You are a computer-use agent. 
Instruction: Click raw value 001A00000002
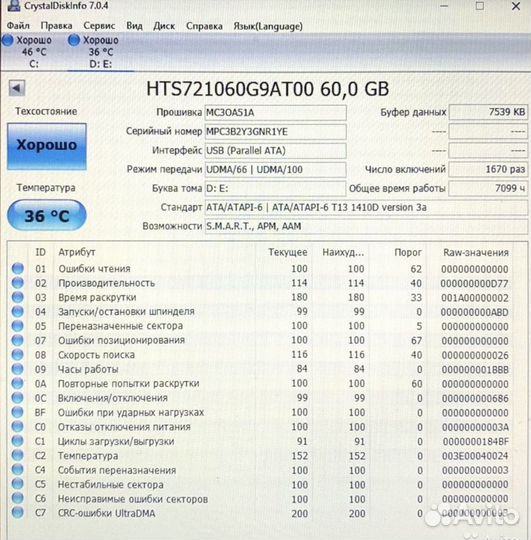coord(475,298)
